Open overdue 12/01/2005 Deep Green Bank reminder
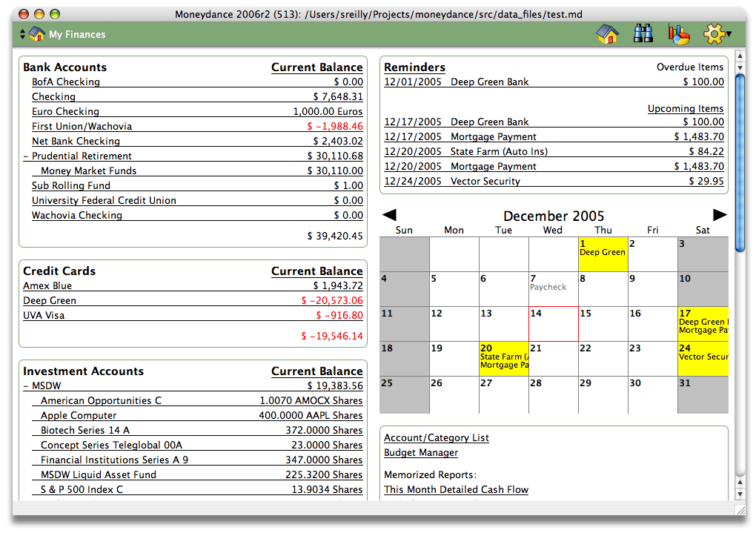The image size is (756, 533). (554, 82)
